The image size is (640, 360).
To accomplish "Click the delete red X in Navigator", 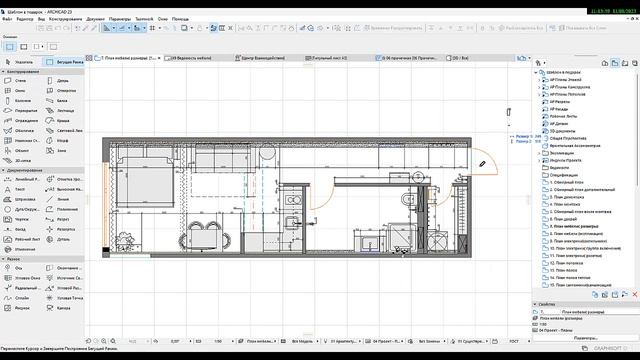I will pyautogui.click(x=635, y=294).
